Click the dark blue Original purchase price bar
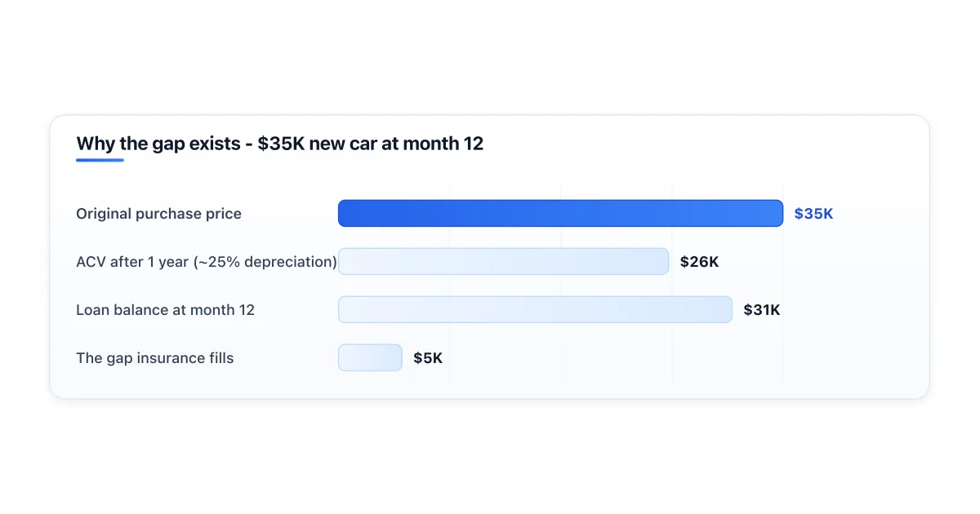980x514 pixels. 560,213
